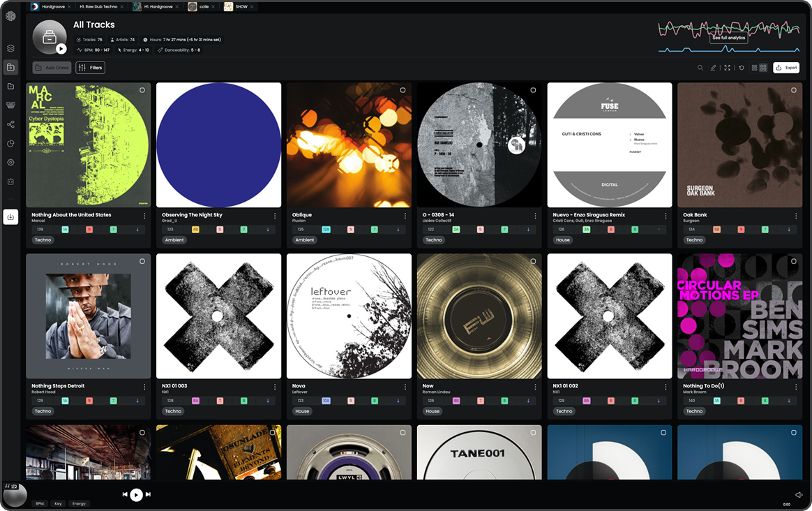
Task: Click the download arrow on Nova card
Action: [398, 401]
